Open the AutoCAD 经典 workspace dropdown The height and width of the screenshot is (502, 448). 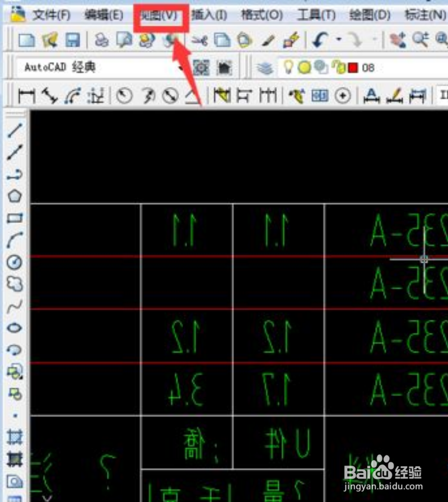tap(100, 67)
